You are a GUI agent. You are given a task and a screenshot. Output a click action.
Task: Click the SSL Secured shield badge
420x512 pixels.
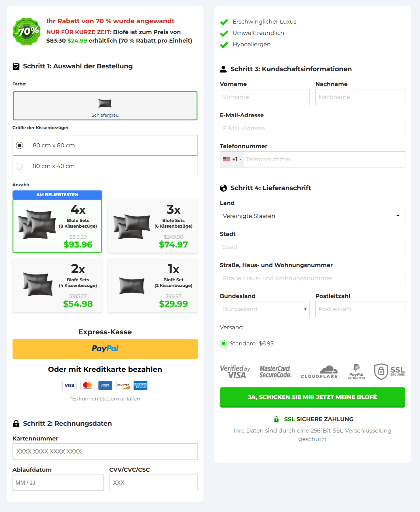click(x=389, y=372)
